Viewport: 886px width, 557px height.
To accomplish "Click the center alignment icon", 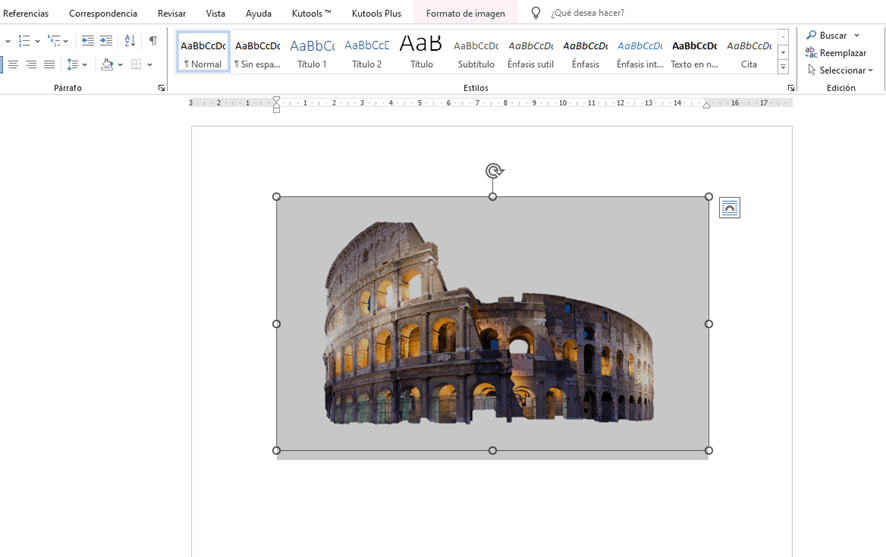I will click(x=13, y=65).
